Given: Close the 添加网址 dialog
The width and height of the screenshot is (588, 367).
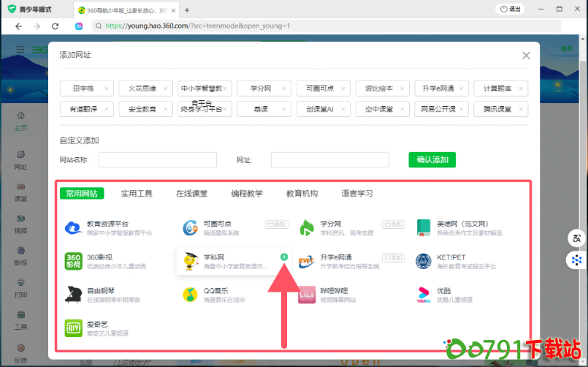Looking at the screenshot, I should point(526,56).
